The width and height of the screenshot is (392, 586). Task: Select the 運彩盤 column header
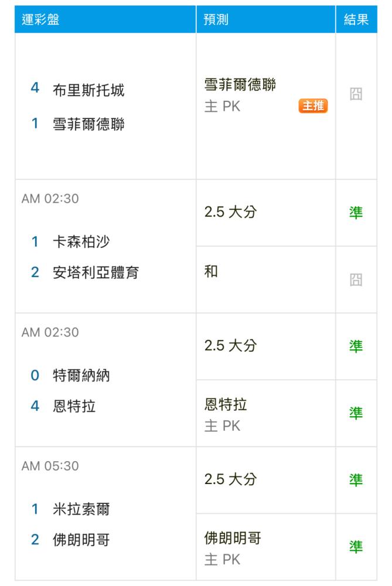(x=40, y=19)
